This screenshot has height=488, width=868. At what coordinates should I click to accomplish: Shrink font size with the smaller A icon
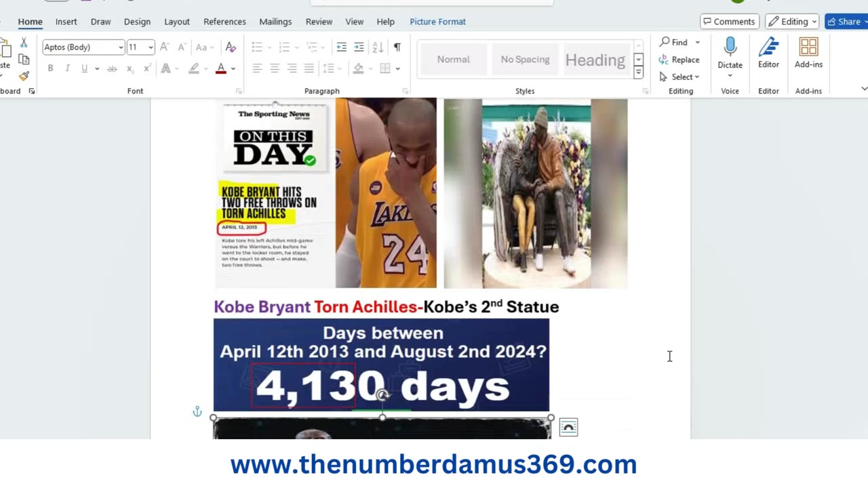(182, 47)
